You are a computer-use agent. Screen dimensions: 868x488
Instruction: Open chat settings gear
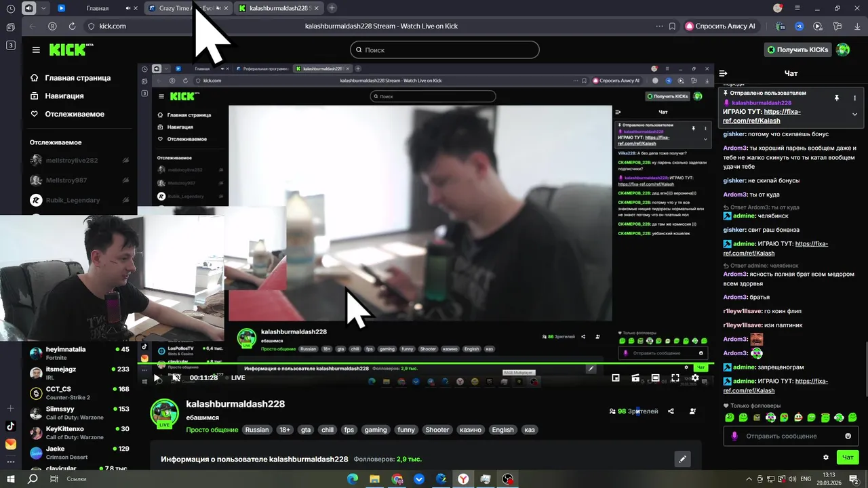pyautogui.click(x=825, y=457)
